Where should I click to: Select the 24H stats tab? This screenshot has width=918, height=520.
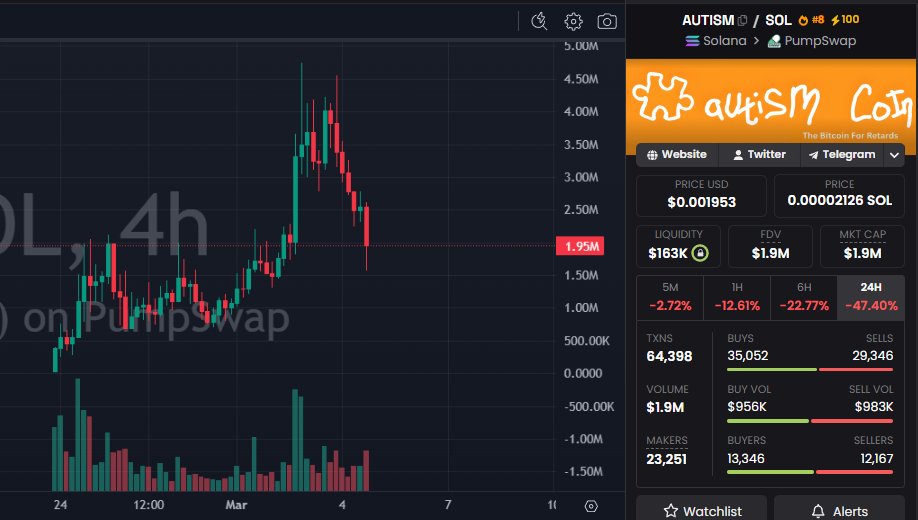click(x=870, y=298)
